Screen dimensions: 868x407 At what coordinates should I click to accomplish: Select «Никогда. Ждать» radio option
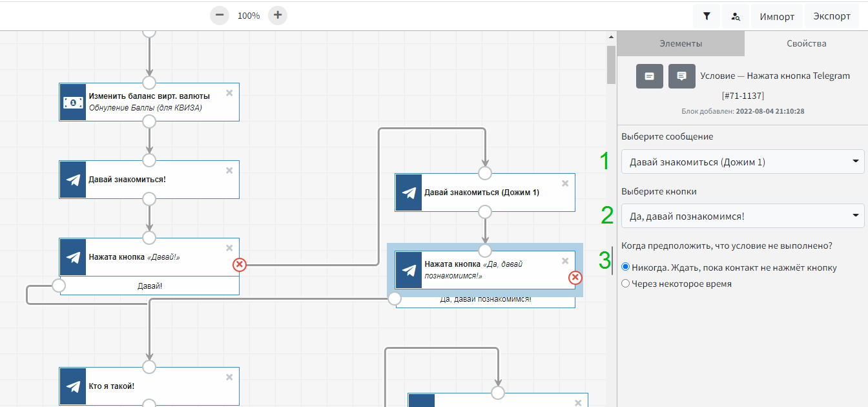point(625,267)
